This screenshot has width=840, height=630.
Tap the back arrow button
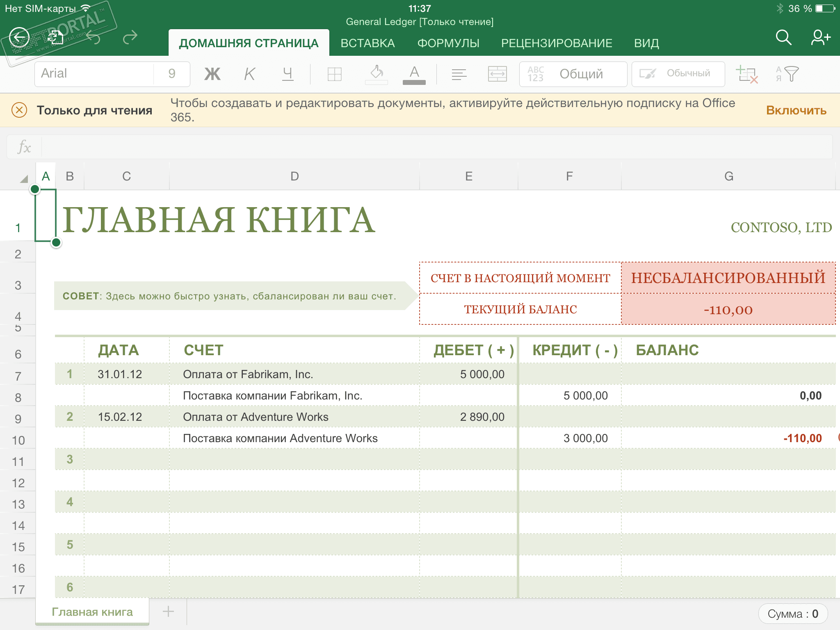click(x=19, y=38)
